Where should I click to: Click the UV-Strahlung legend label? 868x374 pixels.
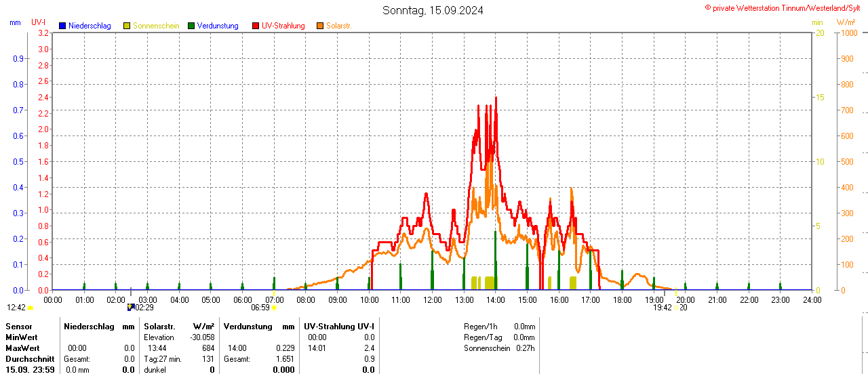(x=283, y=26)
